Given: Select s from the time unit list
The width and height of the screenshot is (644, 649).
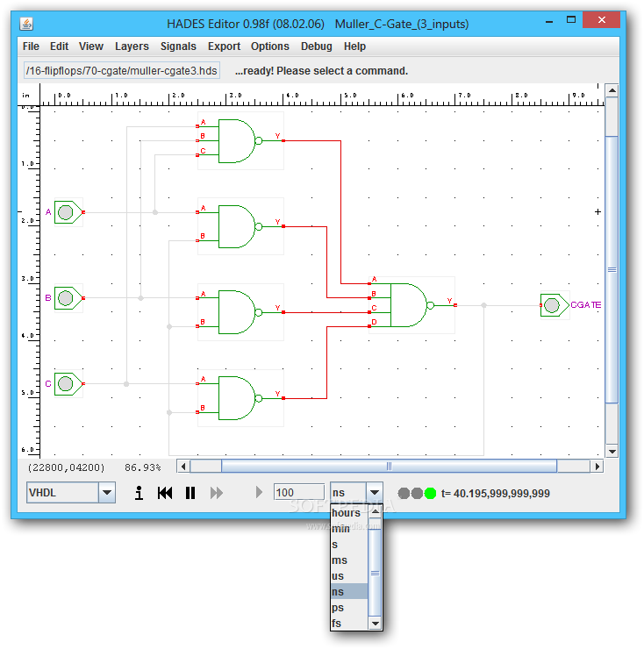Looking at the screenshot, I should [x=349, y=545].
